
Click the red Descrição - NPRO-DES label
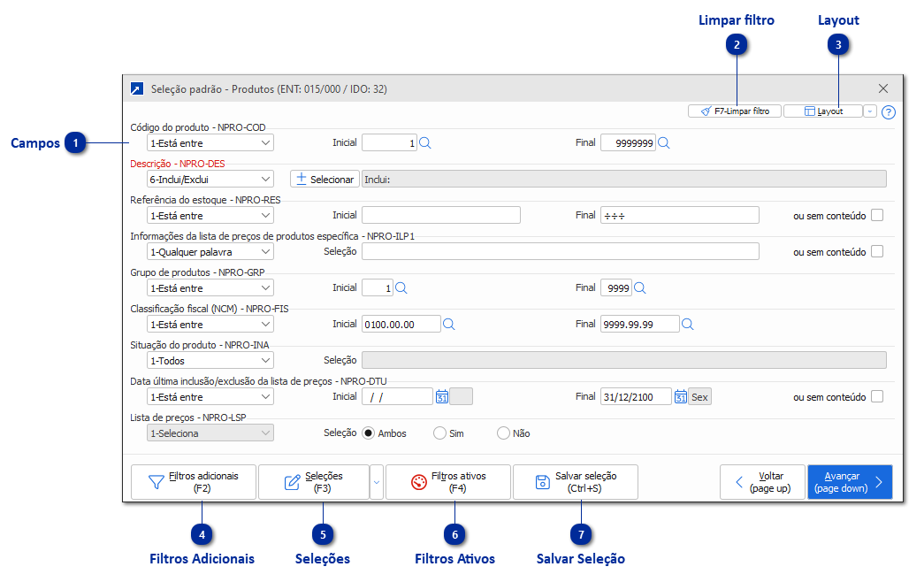tap(178, 164)
